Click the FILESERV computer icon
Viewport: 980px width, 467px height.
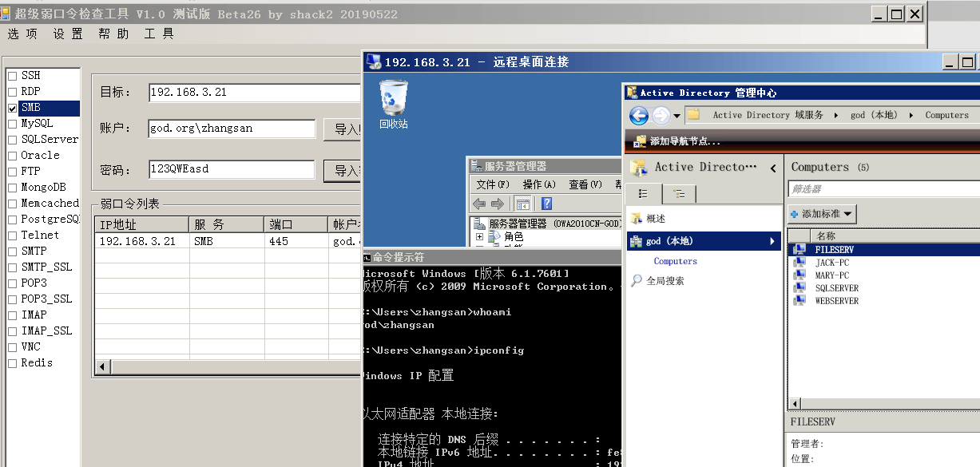799,250
